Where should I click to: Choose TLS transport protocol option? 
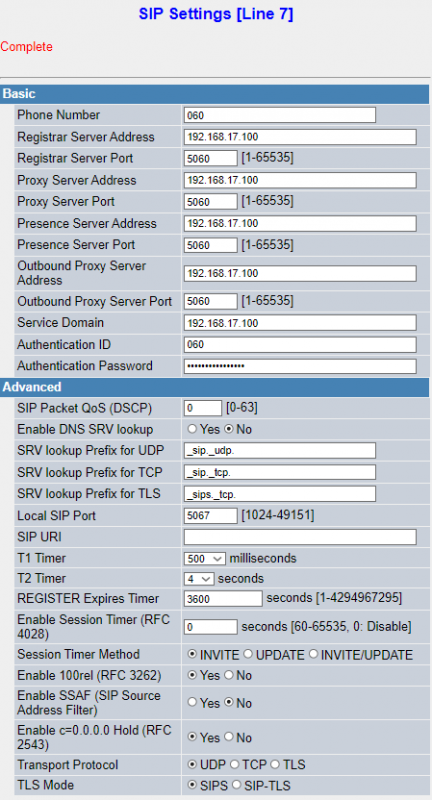tap(275, 764)
